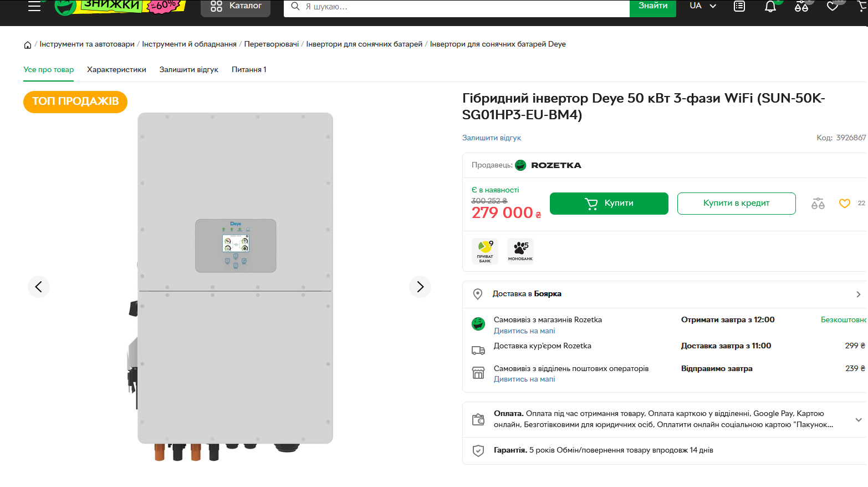Click the courier delivery truck icon

(478, 351)
